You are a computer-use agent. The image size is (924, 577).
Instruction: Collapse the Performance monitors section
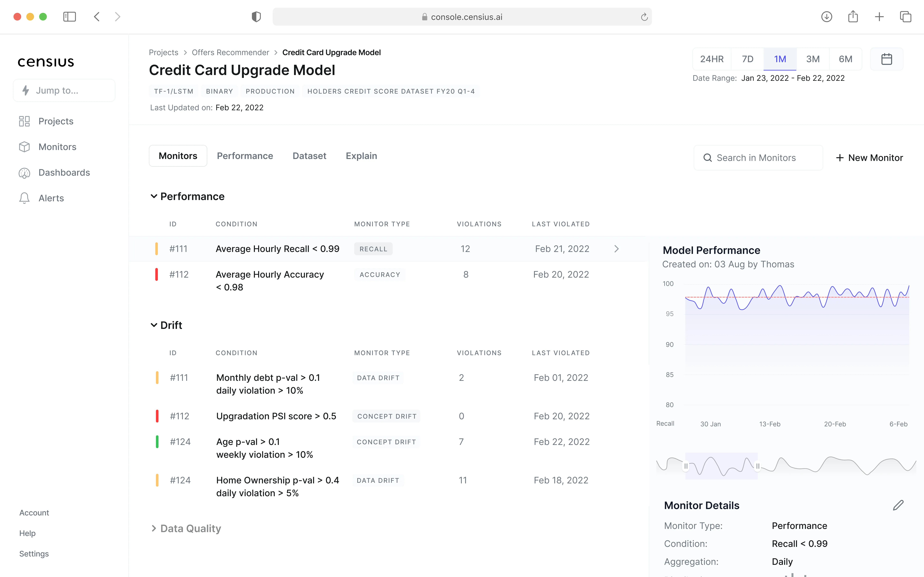154,197
